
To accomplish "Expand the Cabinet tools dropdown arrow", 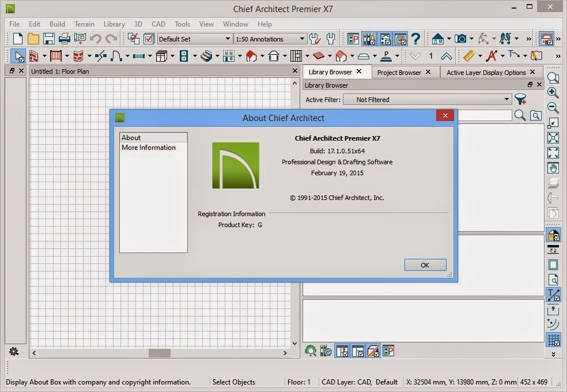I will [x=172, y=56].
